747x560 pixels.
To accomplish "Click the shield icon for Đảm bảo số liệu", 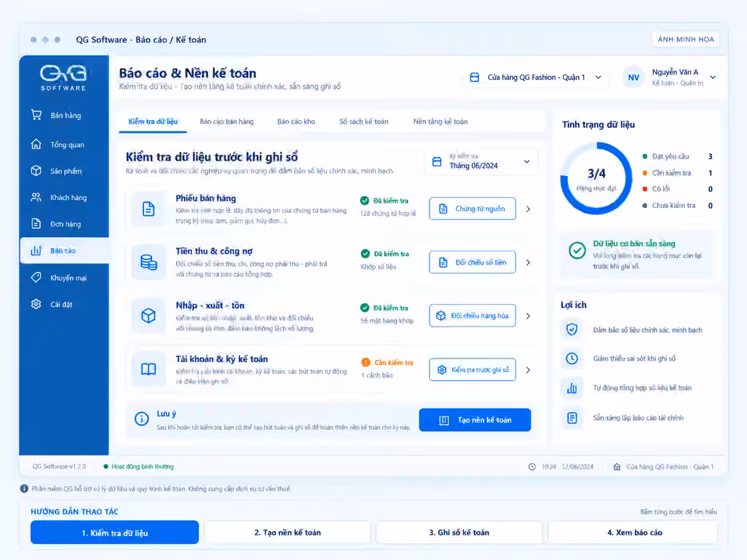I will coord(572,329).
